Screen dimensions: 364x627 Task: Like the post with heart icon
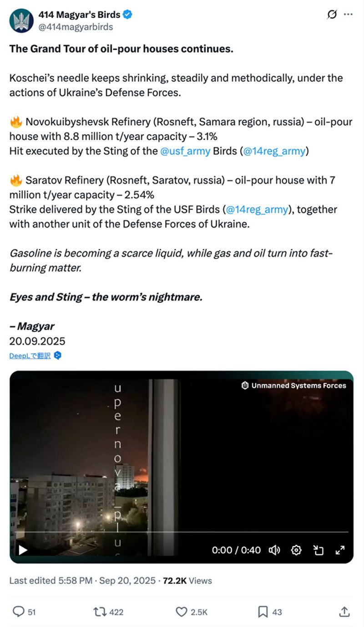click(181, 612)
